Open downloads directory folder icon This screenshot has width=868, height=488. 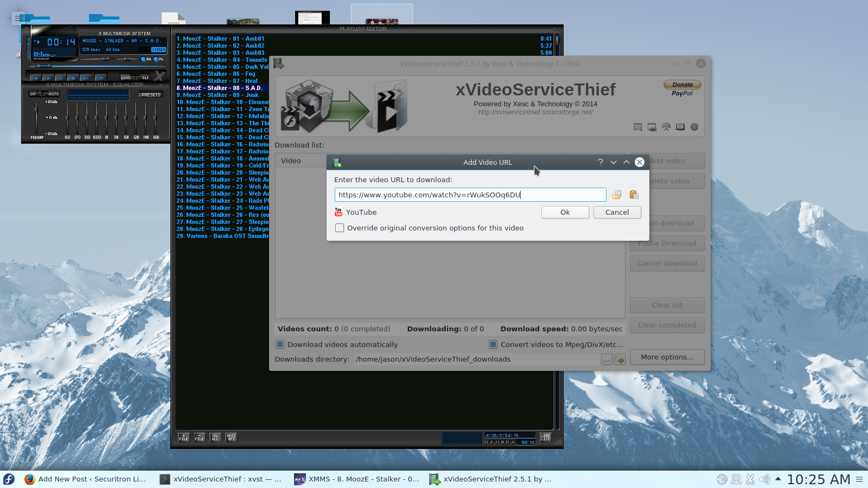tap(620, 359)
